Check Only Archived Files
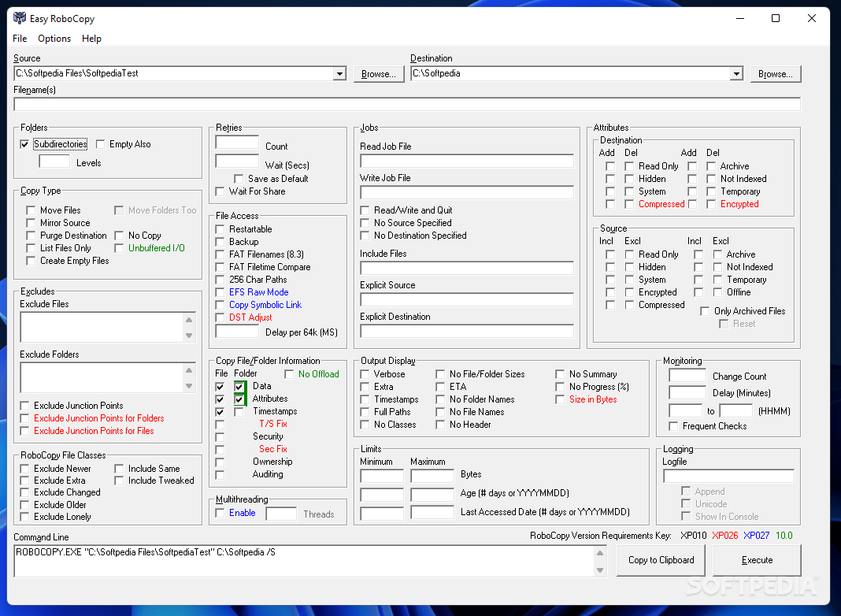Viewport: 841px width, 616px height. 706,311
